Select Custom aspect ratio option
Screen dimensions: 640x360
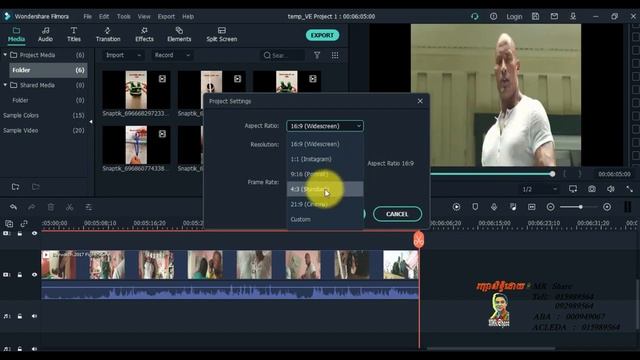(325, 219)
